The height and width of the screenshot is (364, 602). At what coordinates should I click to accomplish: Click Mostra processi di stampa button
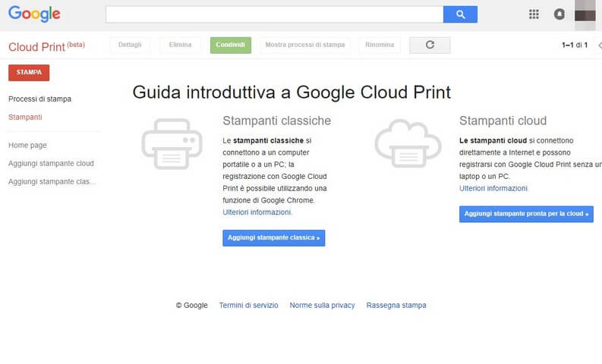pos(305,45)
